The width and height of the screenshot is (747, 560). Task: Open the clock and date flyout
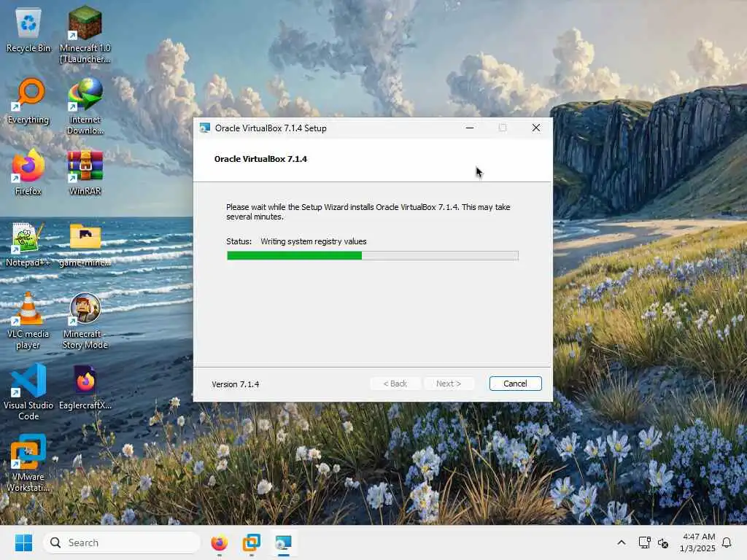[697, 542]
